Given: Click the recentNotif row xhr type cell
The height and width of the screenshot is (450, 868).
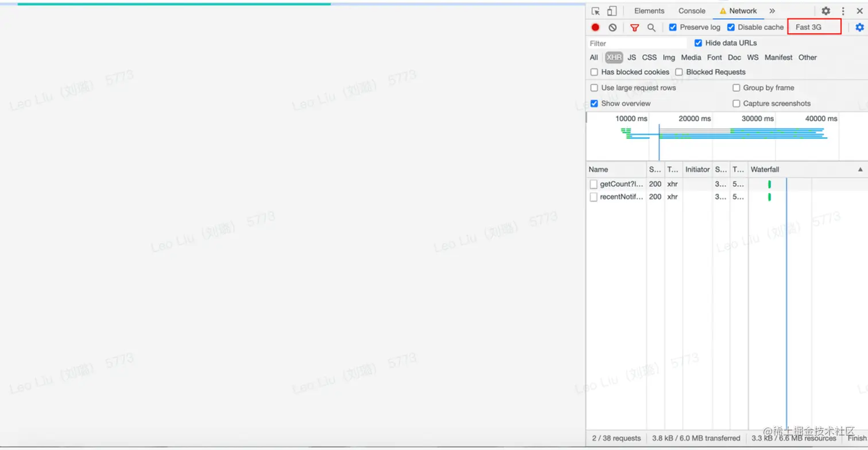Looking at the screenshot, I should [x=672, y=197].
